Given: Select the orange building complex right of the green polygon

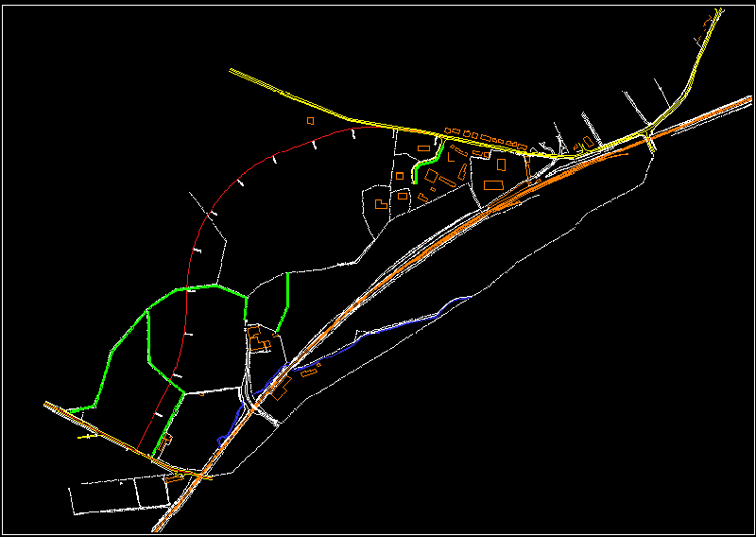Looking at the screenshot, I should (x=257, y=338).
